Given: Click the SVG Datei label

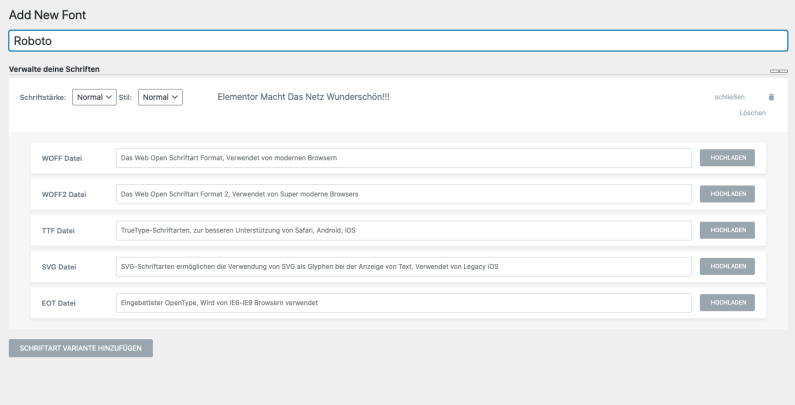Looking at the screenshot, I should point(59,267).
